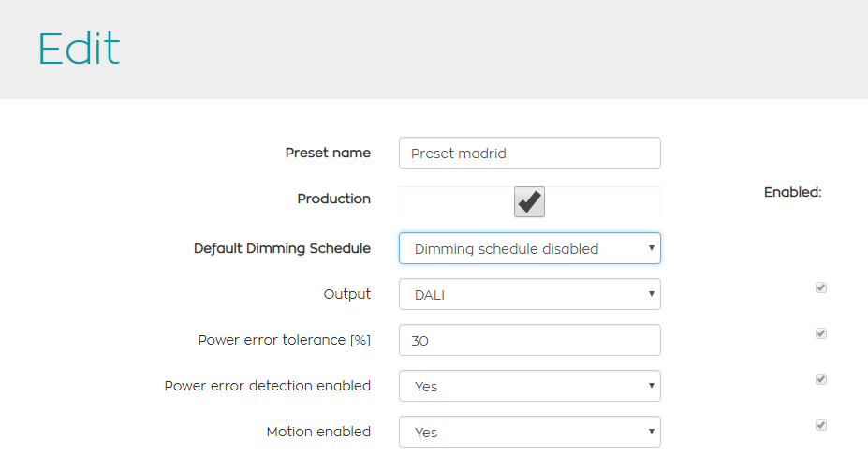Click the Power error tolerance input field
868x456 pixels.
(x=529, y=340)
